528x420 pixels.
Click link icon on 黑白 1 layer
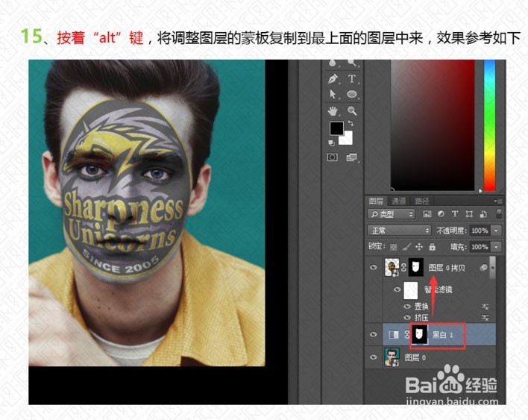[x=406, y=334]
